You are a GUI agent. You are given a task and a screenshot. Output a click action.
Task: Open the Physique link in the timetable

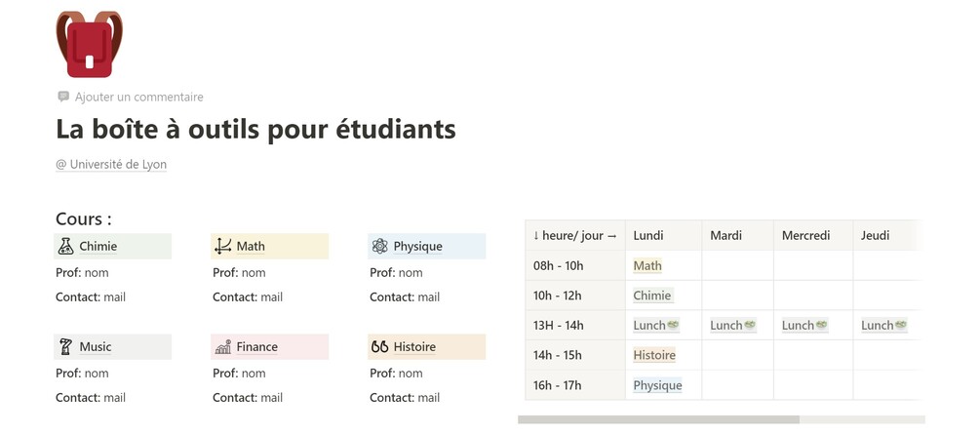tap(657, 385)
